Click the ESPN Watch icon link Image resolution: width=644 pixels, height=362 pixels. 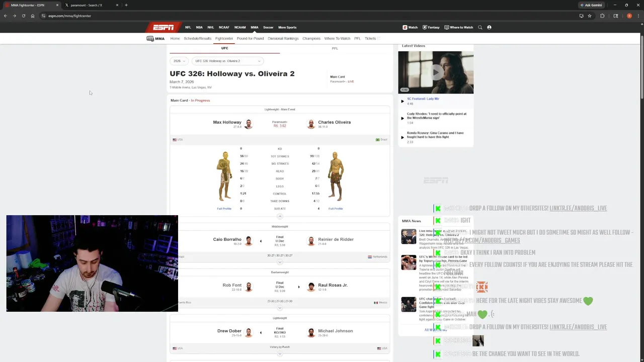(x=410, y=27)
